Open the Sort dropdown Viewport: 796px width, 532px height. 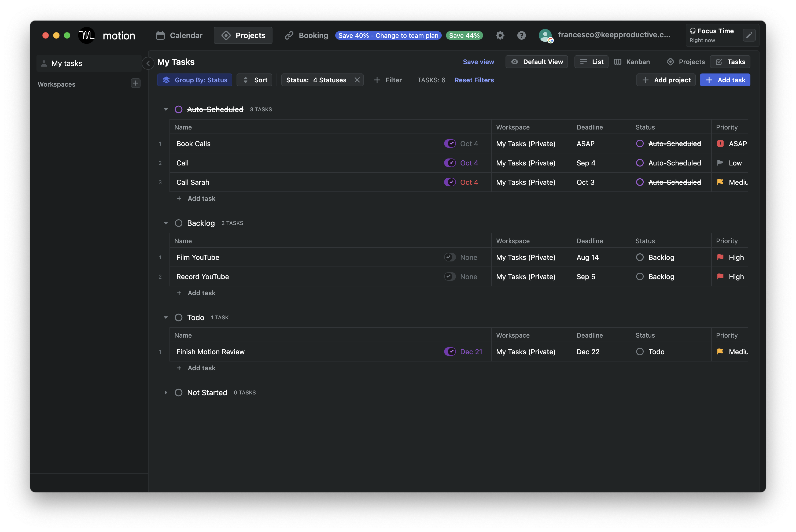[x=254, y=80]
